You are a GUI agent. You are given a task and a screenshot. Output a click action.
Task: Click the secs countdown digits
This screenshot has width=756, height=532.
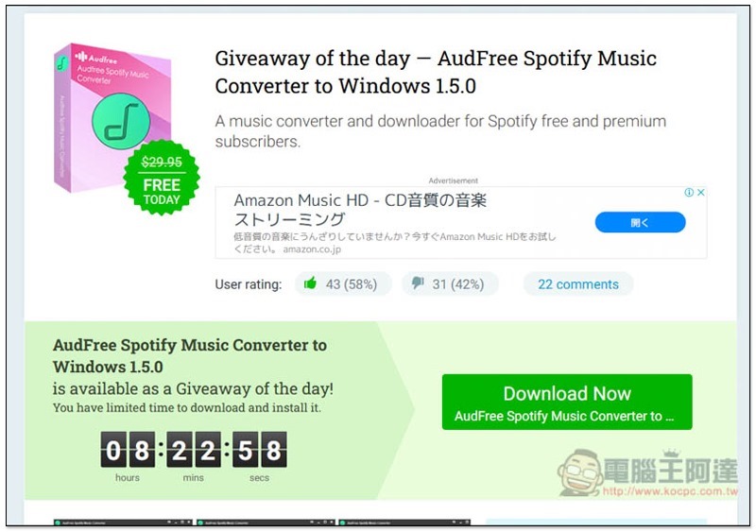pyautogui.click(x=259, y=450)
